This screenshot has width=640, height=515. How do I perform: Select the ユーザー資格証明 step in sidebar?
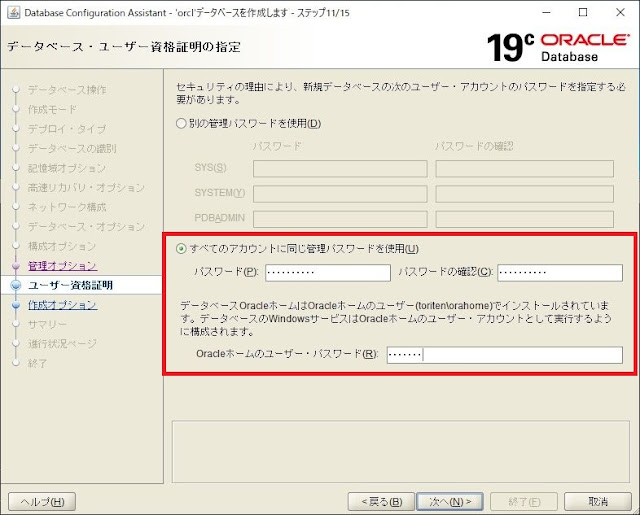click(70, 285)
